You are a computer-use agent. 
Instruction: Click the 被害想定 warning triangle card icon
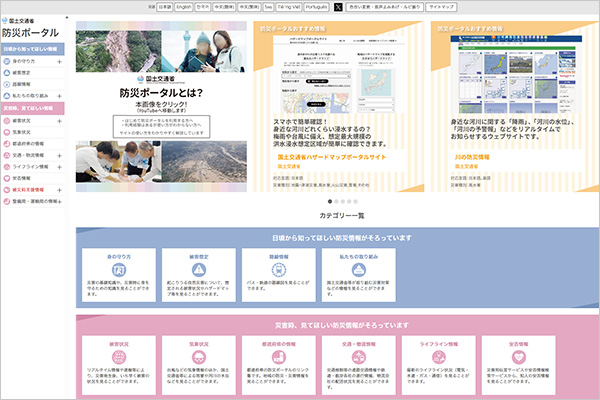pos(199,270)
